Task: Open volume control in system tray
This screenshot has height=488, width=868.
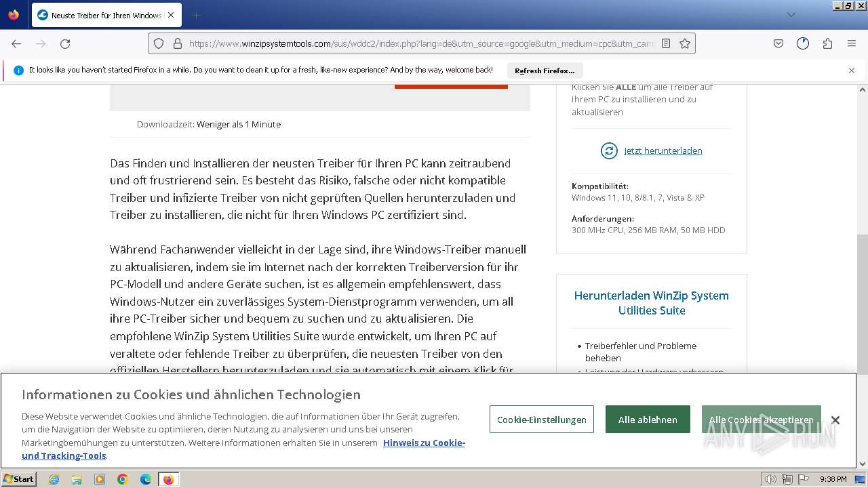Action: [771, 479]
